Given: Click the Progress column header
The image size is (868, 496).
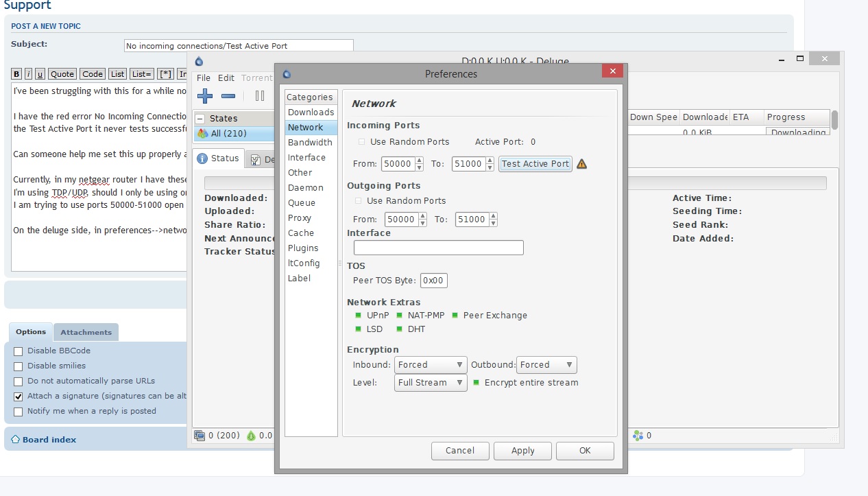Looking at the screenshot, I should coord(796,117).
